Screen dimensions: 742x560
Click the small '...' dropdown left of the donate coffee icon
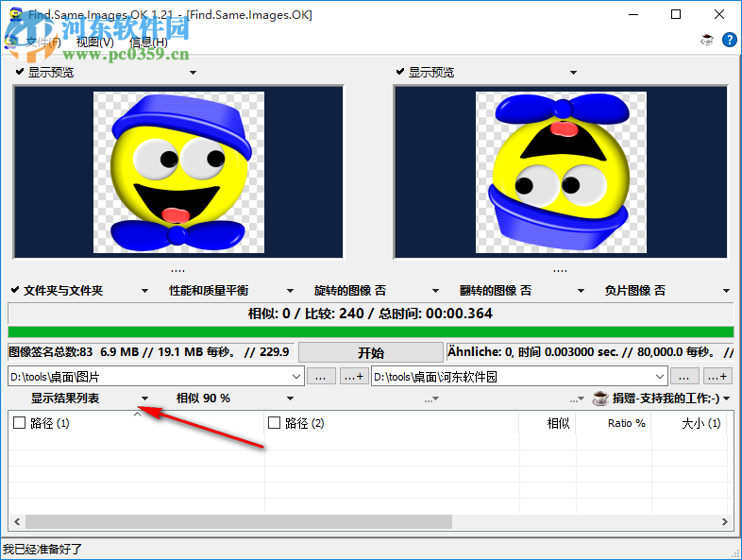coord(577,399)
